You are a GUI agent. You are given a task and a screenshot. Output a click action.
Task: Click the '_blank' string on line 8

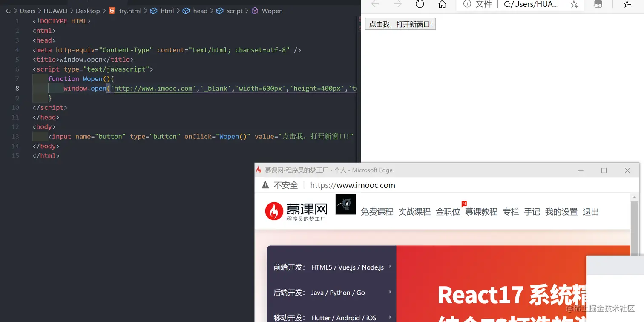[x=216, y=88]
